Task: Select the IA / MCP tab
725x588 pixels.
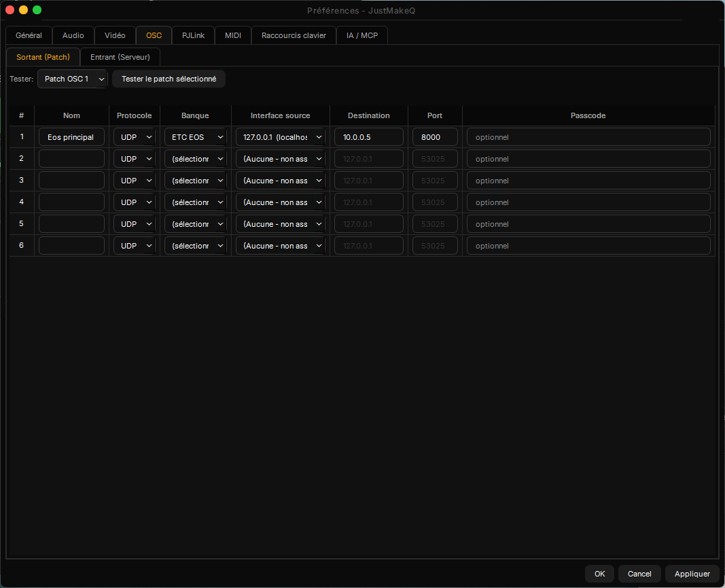Action: click(x=362, y=35)
